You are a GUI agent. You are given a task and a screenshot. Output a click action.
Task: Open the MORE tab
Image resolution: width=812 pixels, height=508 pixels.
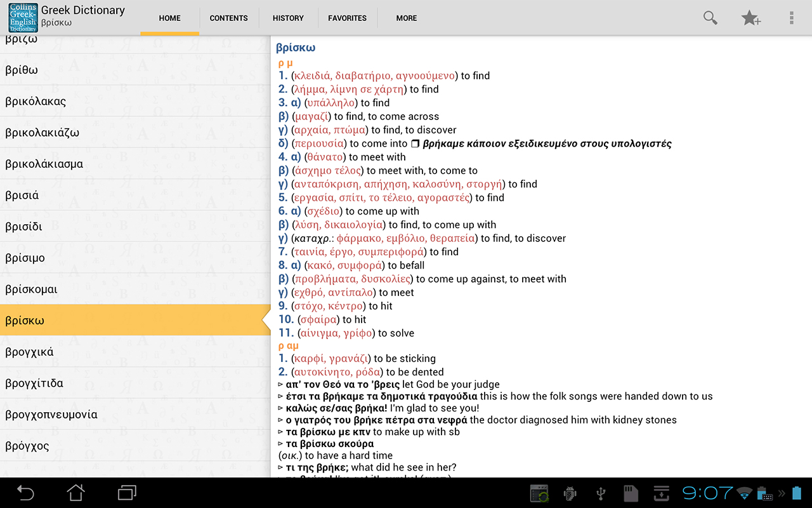click(407, 18)
